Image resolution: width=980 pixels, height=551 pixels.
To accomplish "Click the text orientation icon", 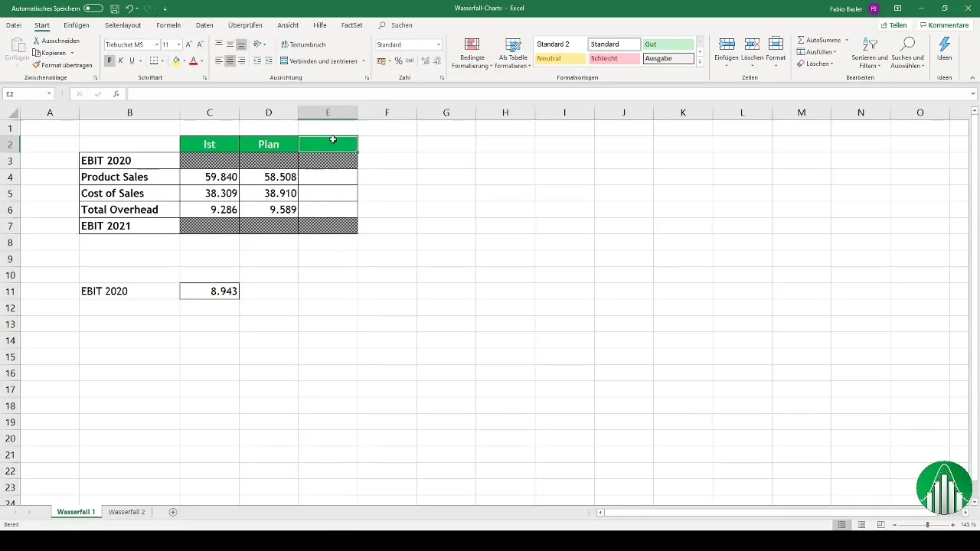I will pyautogui.click(x=257, y=44).
